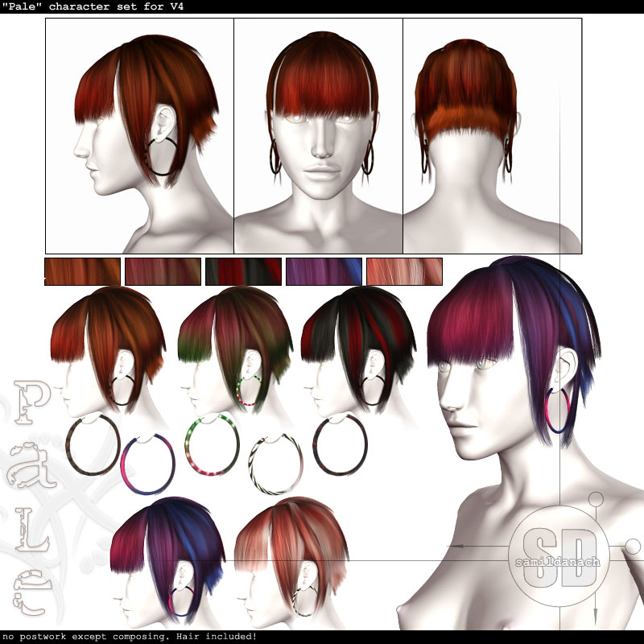Click the purple and blue hair swatch

coord(324,271)
